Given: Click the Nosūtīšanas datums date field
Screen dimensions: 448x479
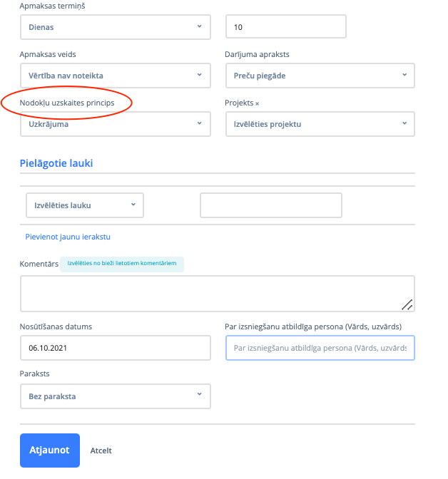Looking at the screenshot, I should pos(115,348).
